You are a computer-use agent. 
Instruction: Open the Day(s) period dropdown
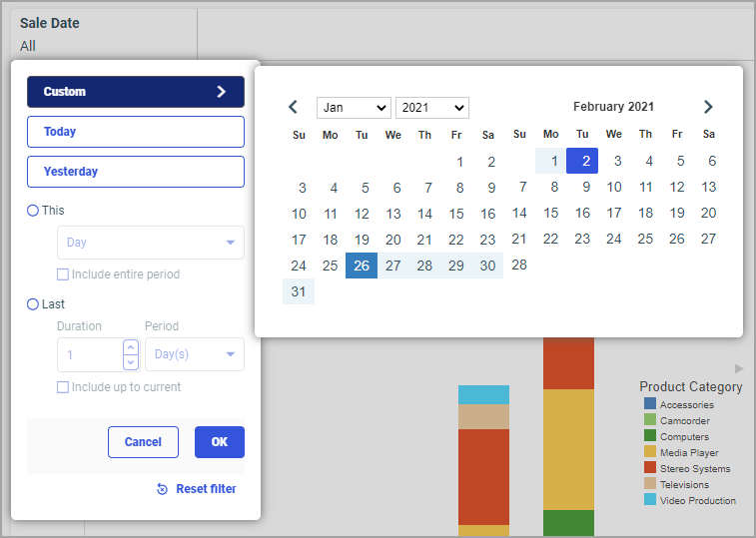point(194,354)
